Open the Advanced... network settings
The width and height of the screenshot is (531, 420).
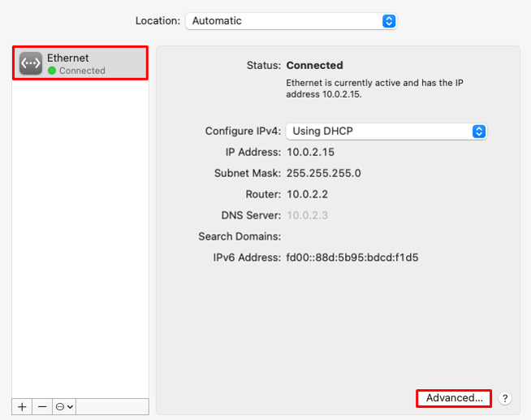tap(454, 398)
